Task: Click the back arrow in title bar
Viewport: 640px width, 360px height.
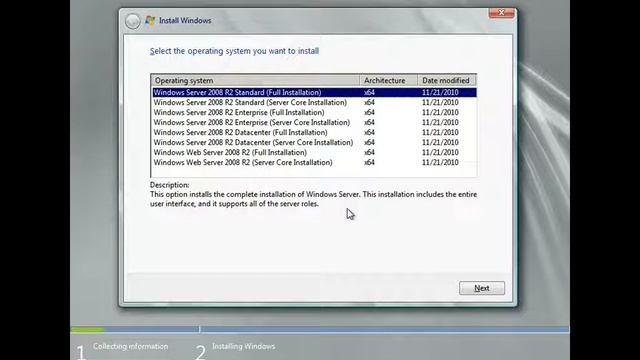Action: coord(133,21)
